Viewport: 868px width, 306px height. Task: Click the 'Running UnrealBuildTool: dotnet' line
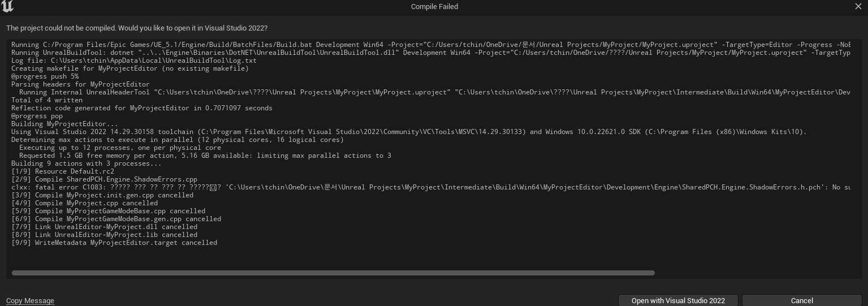pyautogui.click(x=431, y=53)
